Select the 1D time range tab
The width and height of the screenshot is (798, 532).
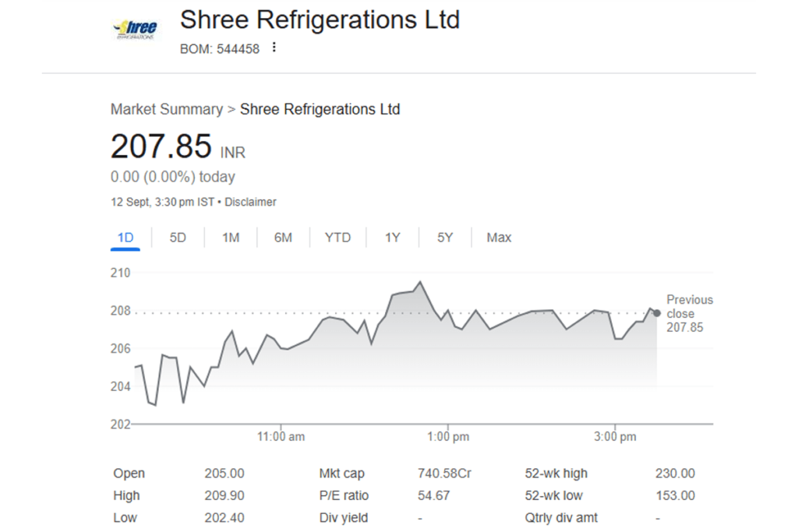coord(125,238)
